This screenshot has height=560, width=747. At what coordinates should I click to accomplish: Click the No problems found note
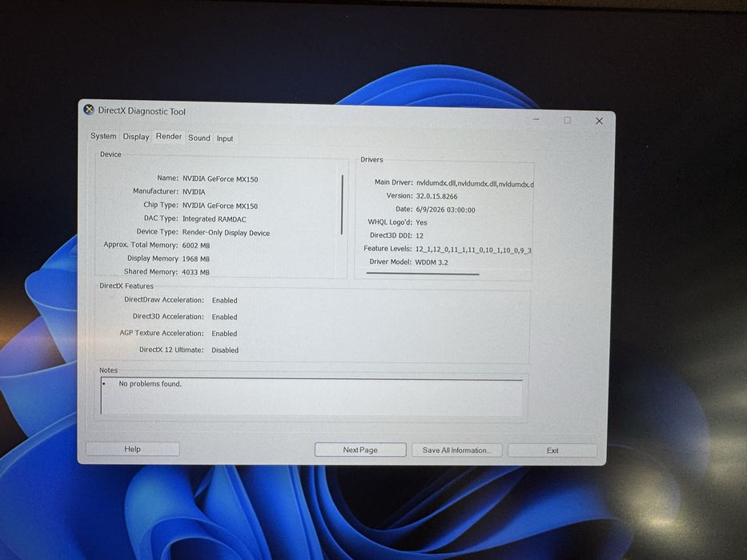pos(150,384)
